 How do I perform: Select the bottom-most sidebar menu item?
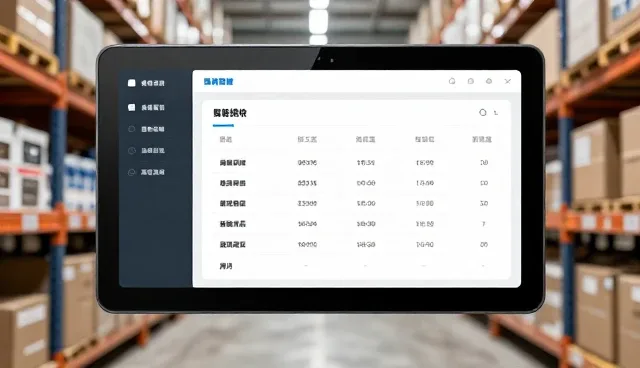146,172
